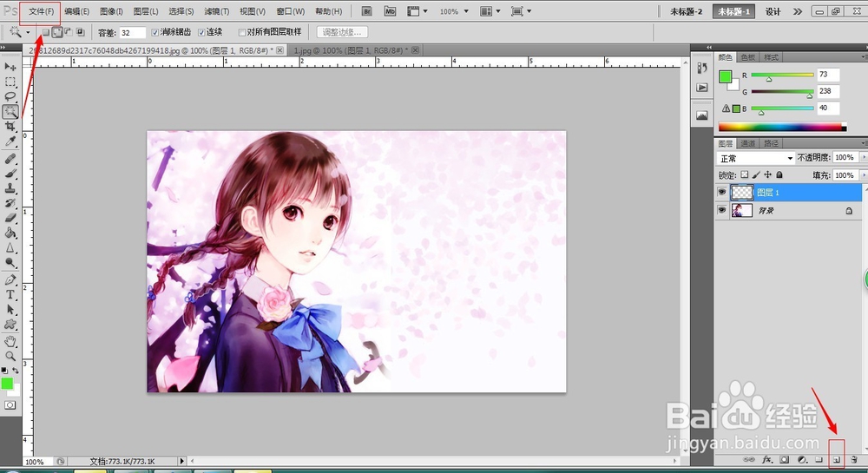Open status bar info arrow menu
The width and height of the screenshot is (868, 473).
[x=181, y=461]
